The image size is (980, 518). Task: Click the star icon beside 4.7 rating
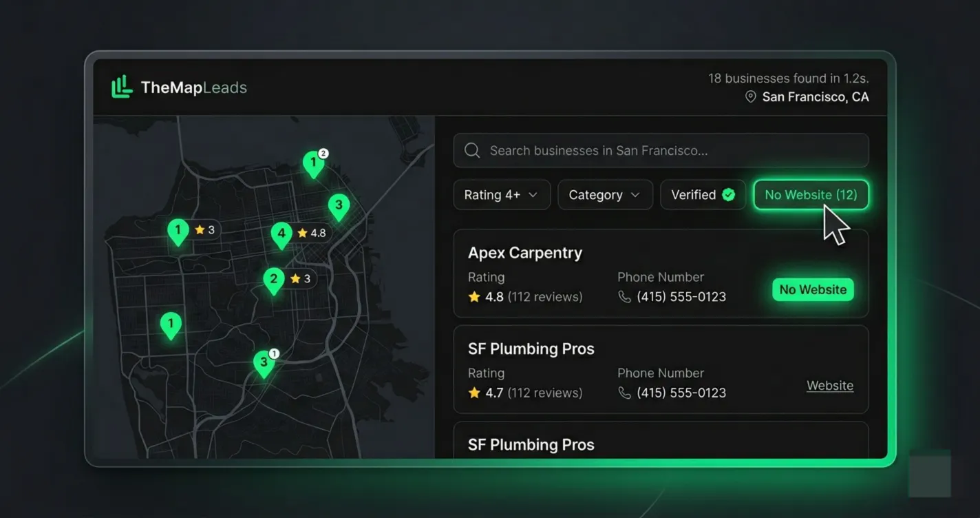(x=474, y=393)
